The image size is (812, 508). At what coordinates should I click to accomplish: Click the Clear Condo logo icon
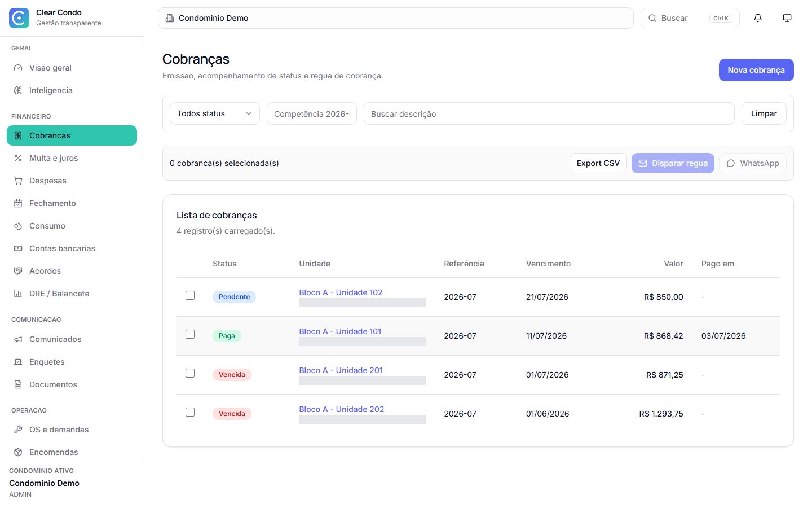(19, 18)
